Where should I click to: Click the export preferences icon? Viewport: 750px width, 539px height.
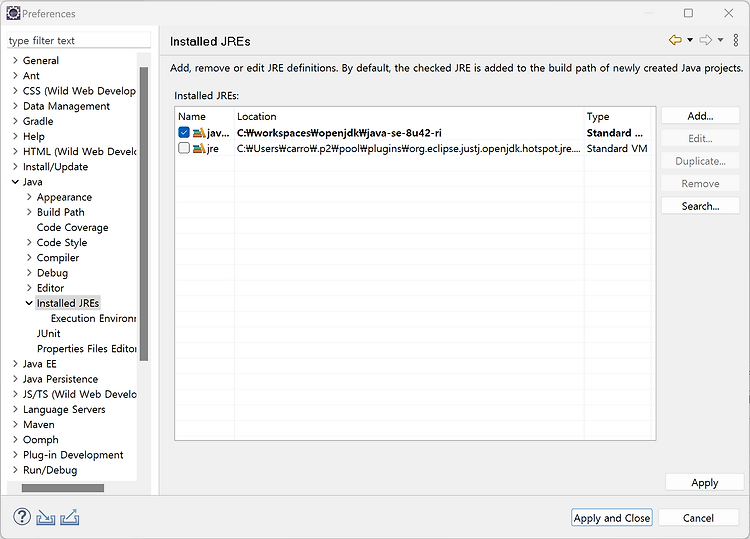click(70, 517)
